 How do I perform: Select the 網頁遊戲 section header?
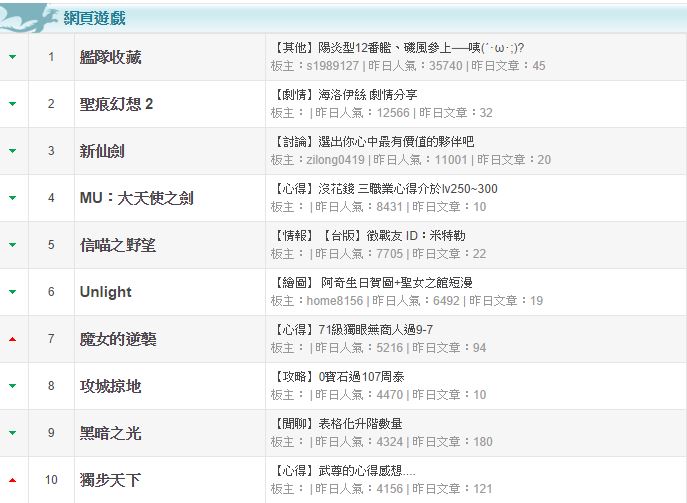point(96,18)
